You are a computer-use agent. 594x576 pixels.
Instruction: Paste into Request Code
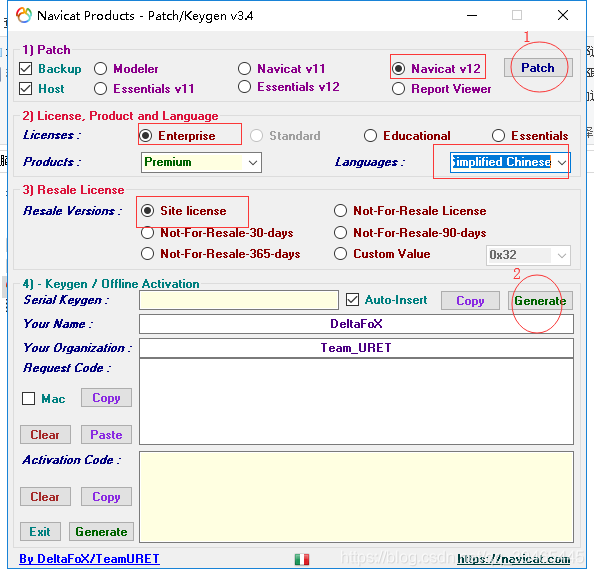tap(106, 434)
